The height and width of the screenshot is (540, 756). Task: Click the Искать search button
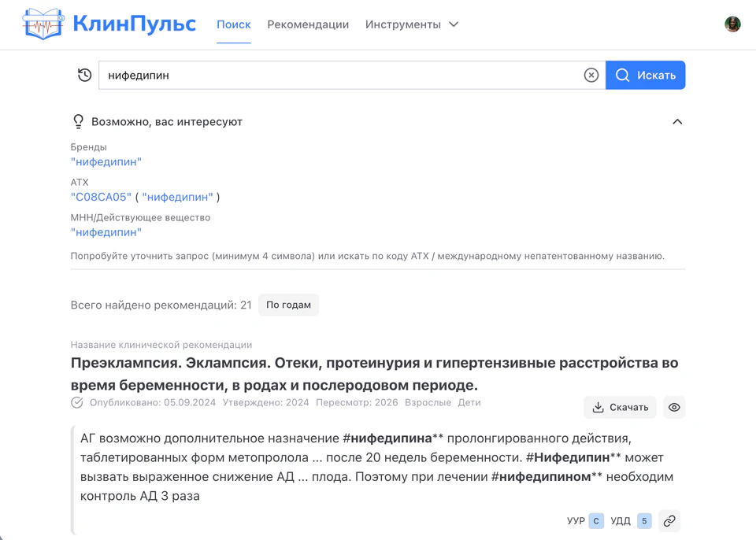pyautogui.click(x=646, y=76)
